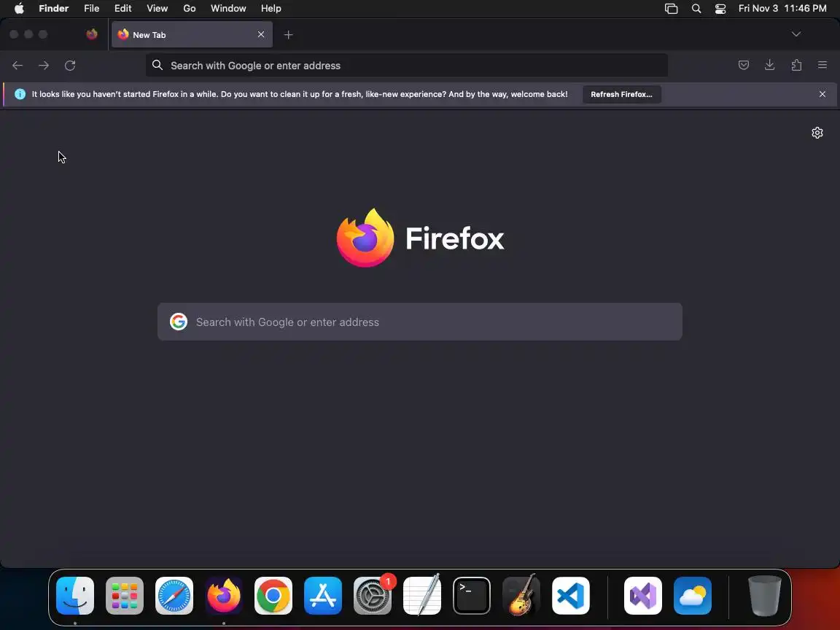Open the Window menu

(228, 8)
